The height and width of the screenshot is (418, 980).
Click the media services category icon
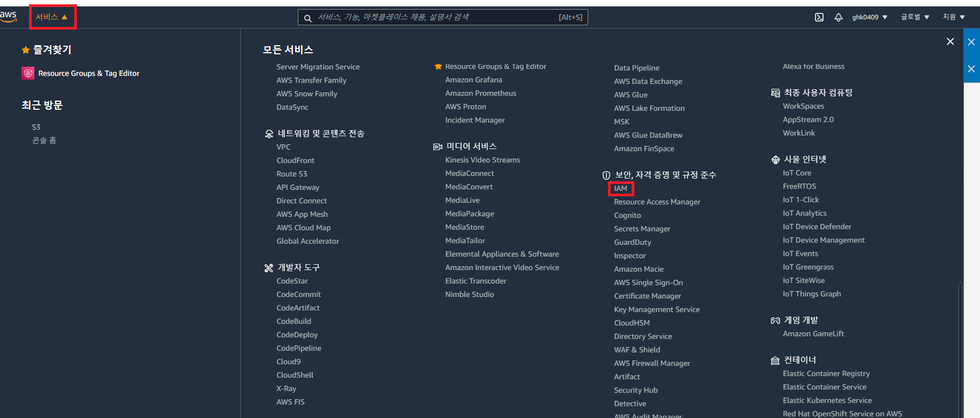pos(438,146)
